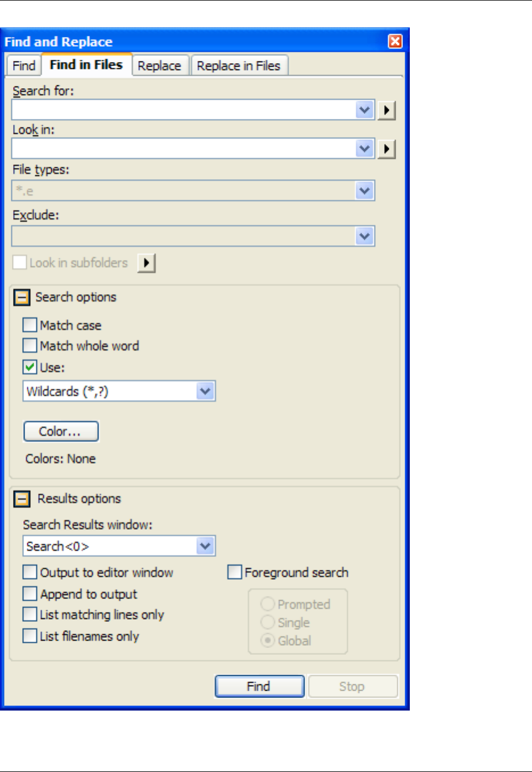This screenshot has width=532, height=772.
Task: Collapse the Results options section
Action: point(22,499)
